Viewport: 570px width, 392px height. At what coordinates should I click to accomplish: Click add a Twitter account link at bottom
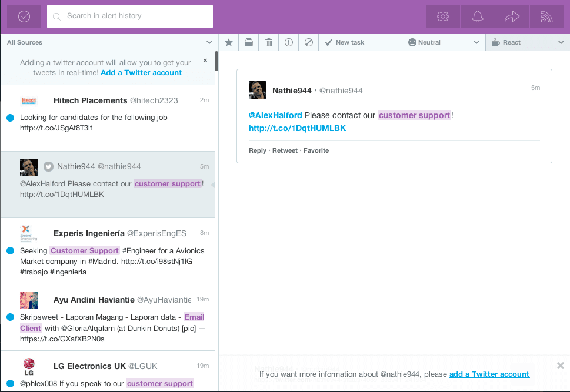pyautogui.click(x=489, y=374)
